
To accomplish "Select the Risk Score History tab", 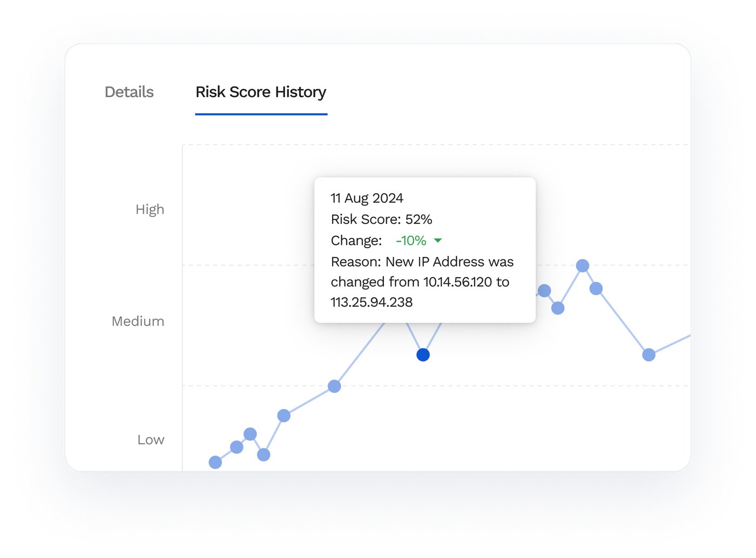I will click(x=261, y=92).
